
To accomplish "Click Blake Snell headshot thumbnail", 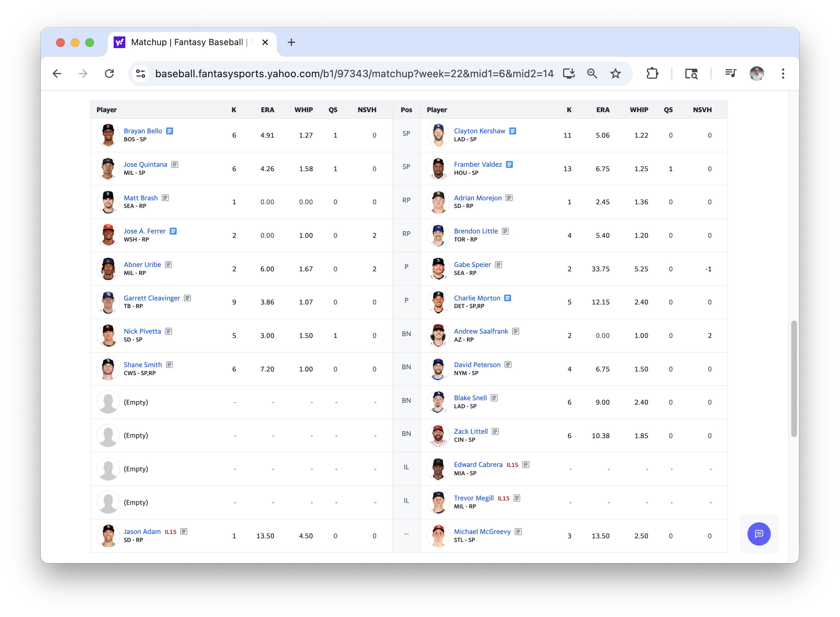I will point(438,402).
